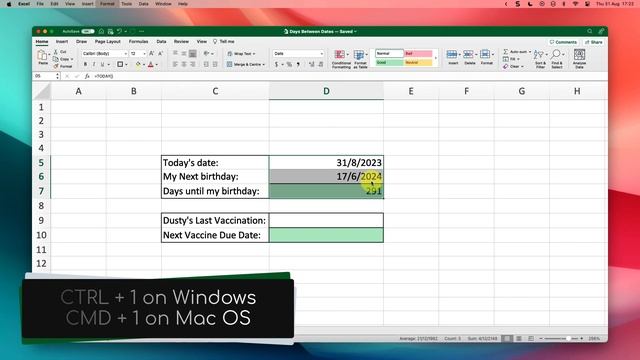Increase font size with larger A

point(151,53)
